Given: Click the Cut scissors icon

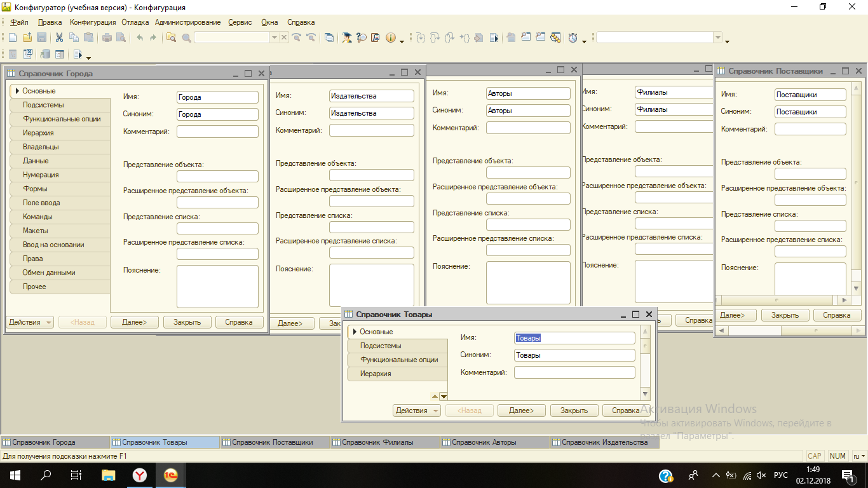Looking at the screenshot, I should pyautogui.click(x=59, y=38).
